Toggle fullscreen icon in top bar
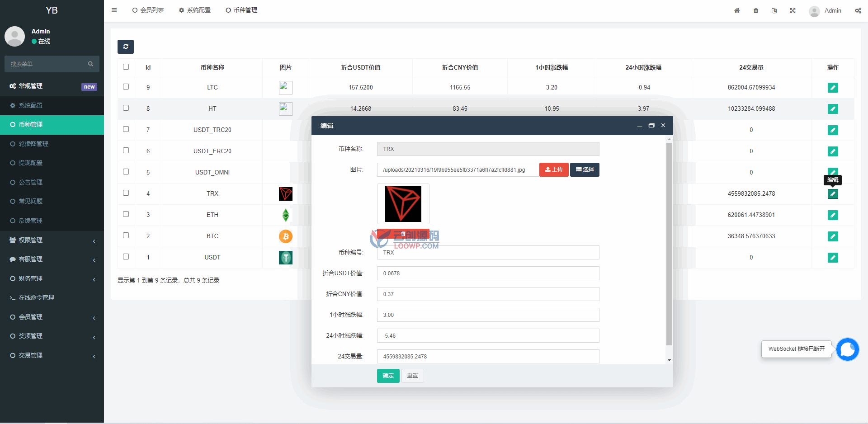This screenshot has width=868, height=424. pyautogui.click(x=793, y=10)
